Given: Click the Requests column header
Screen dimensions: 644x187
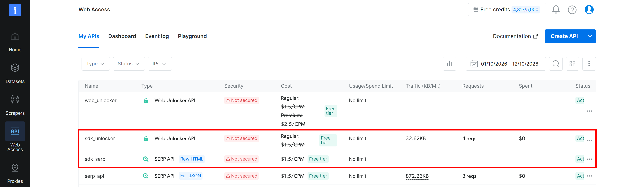Looking at the screenshot, I should [x=473, y=86].
